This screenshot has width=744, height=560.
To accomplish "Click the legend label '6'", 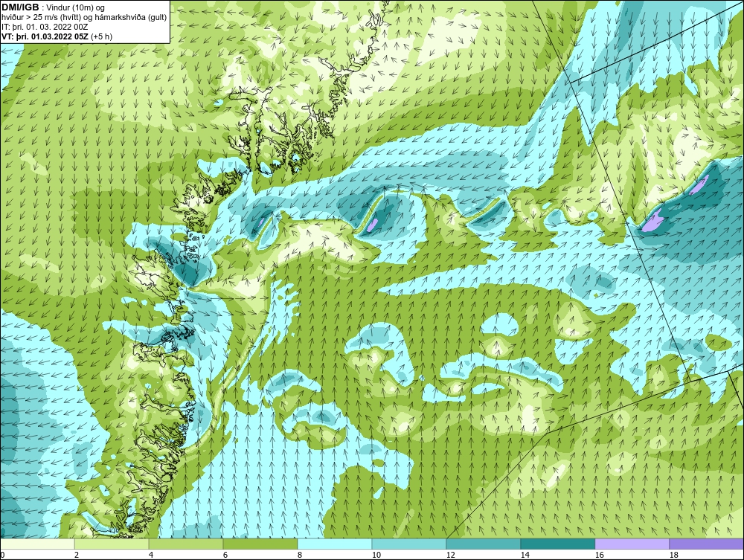I will pos(225,555).
